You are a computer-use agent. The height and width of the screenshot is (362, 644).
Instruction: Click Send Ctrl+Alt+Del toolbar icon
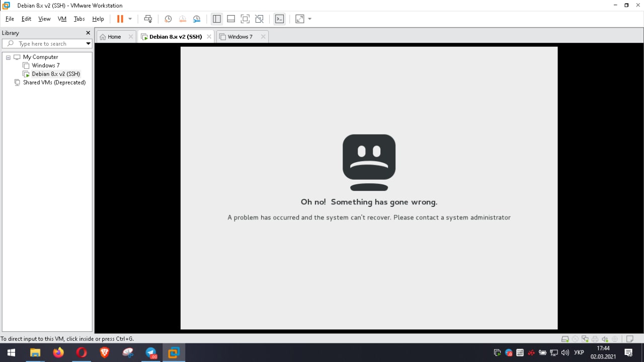coord(148,19)
